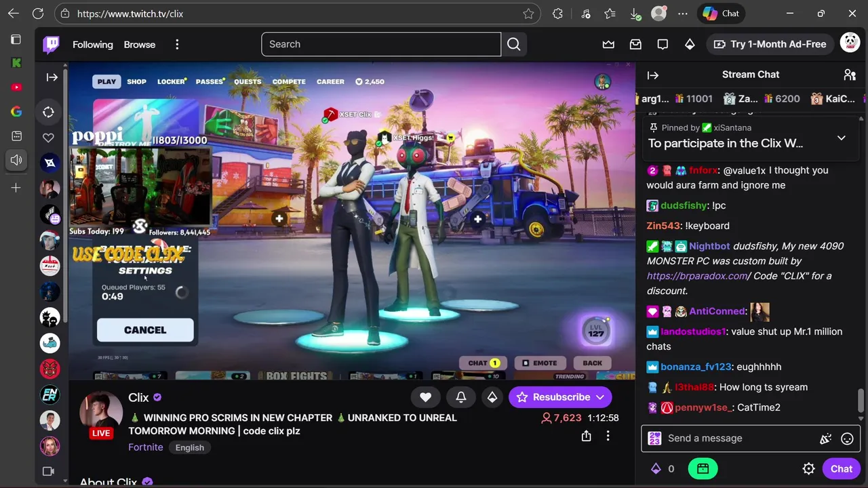Image resolution: width=868 pixels, height=488 pixels.
Task: Click pennyw1se_ username in chat
Action: pos(703,407)
